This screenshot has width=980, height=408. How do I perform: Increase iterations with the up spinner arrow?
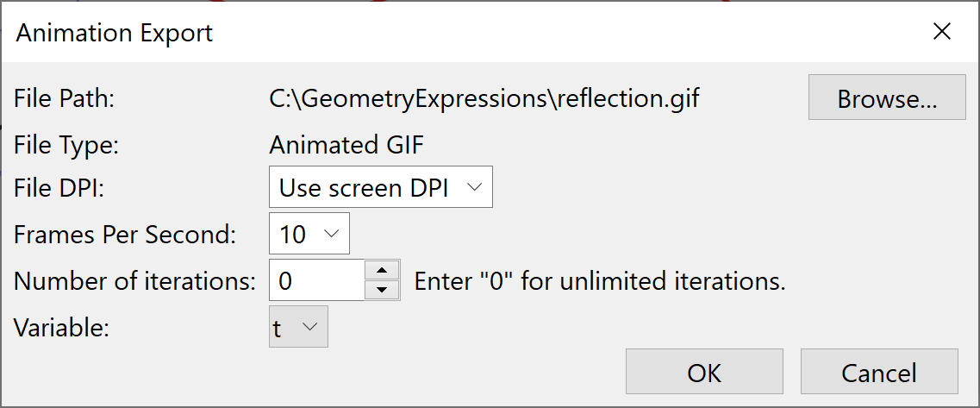pos(383,271)
